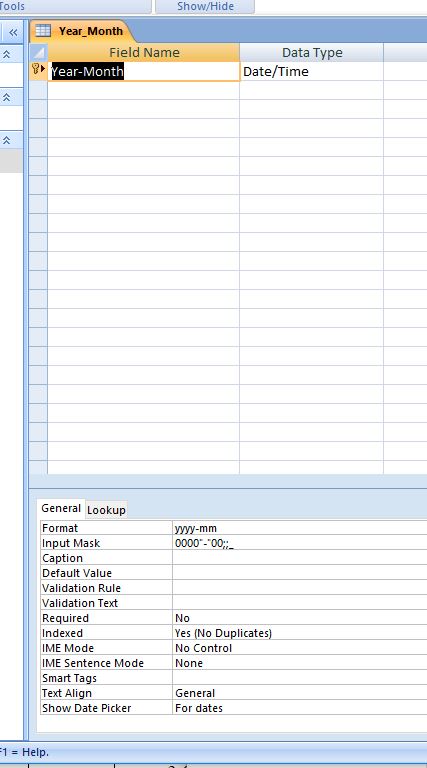Open the Indexed property Yes (No Duplicates)
This screenshot has width=427, height=768.
300,633
